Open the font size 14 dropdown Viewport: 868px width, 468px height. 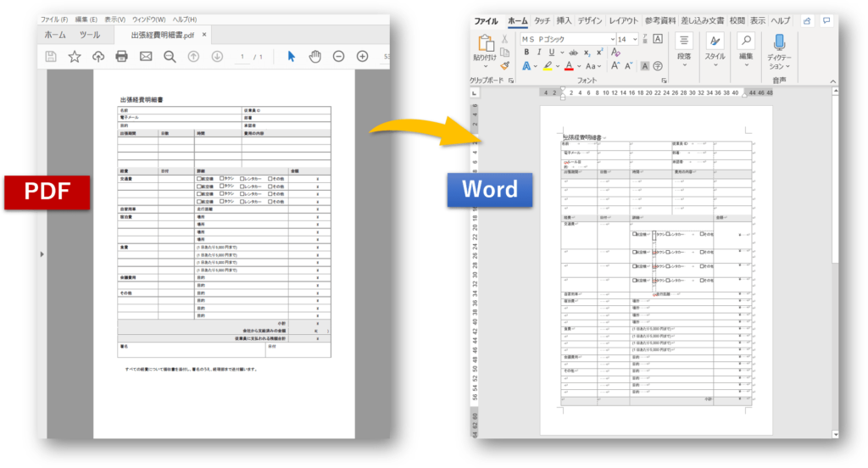pos(635,39)
